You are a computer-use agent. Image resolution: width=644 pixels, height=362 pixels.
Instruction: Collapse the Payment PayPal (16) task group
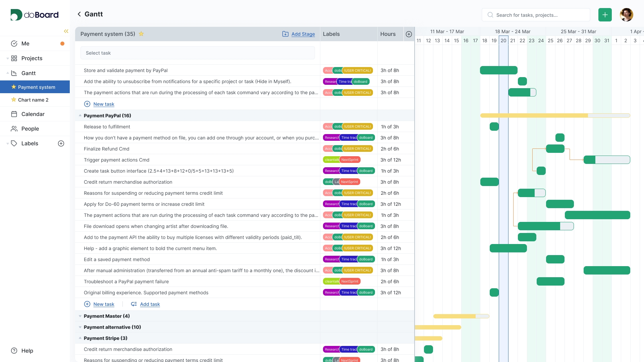(x=80, y=115)
